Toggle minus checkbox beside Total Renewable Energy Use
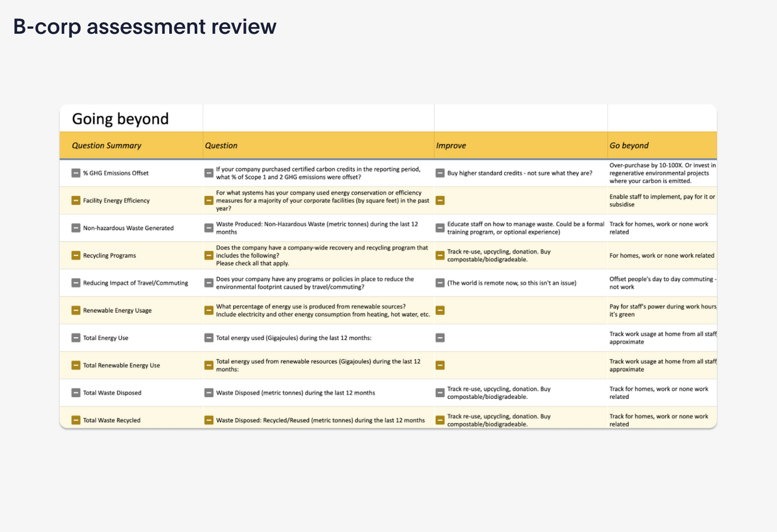Viewport: 777px width, 532px height. [76, 365]
